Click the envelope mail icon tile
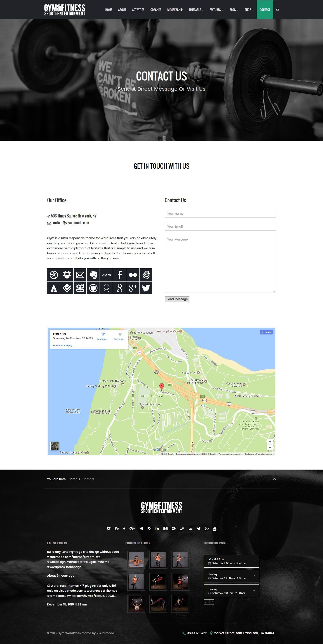This screenshot has width=323, height=644. (80, 275)
